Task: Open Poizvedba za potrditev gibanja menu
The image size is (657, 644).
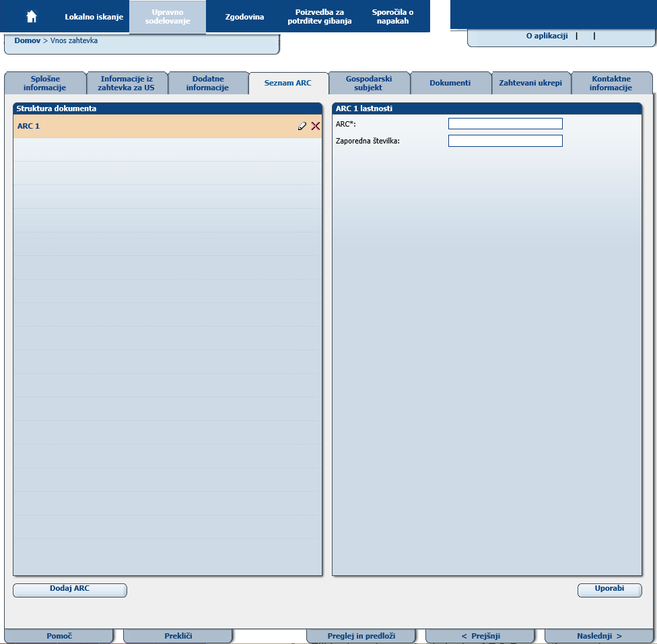Action: click(319, 17)
